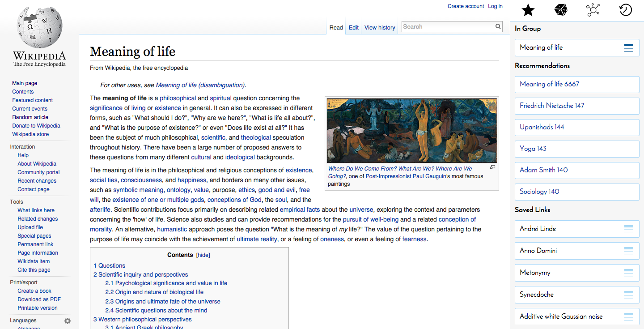Open About Wikipedia link

37,164
